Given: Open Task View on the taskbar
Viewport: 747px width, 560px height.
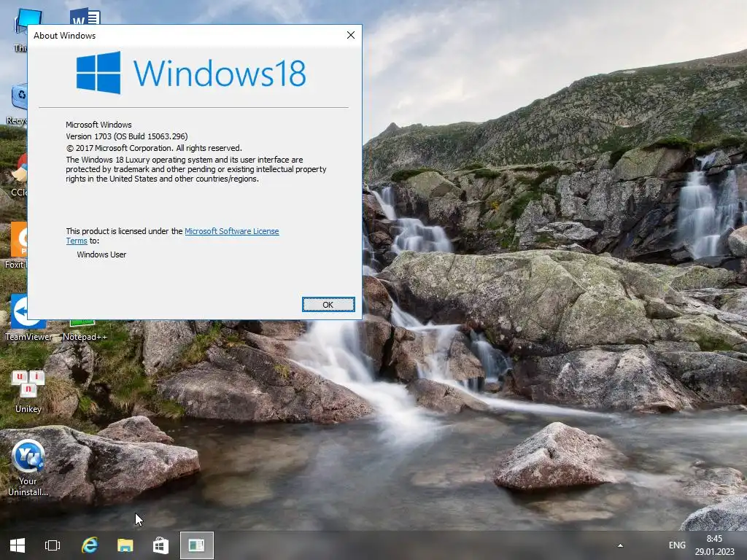Looking at the screenshot, I should click(x=53, y=545).
